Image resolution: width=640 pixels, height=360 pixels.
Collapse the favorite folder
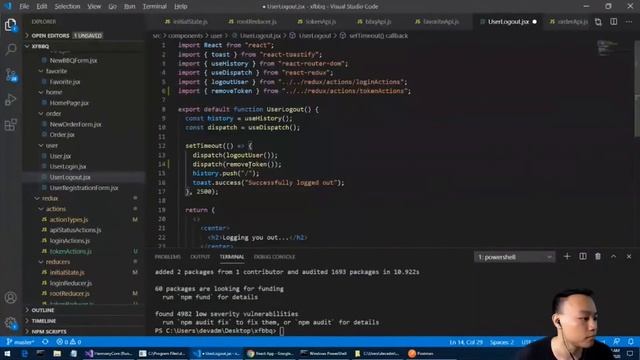coord(56,71)
